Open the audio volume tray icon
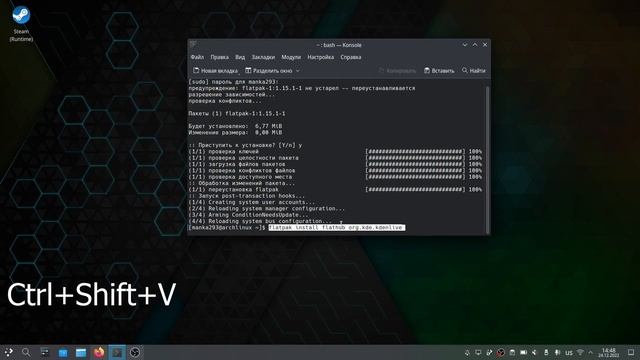 [535, 352]
